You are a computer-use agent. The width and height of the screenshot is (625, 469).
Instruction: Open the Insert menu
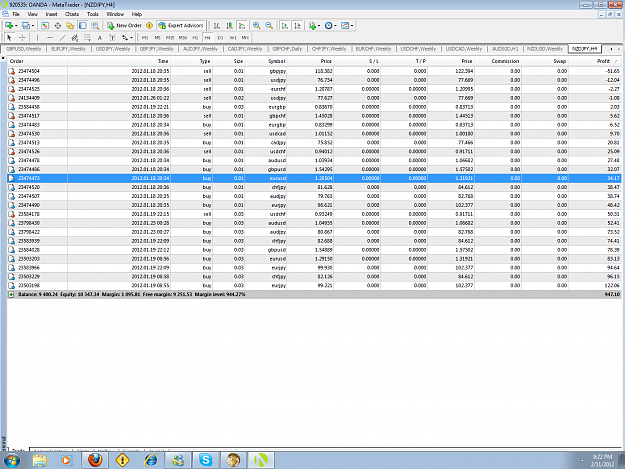point(51,14)
